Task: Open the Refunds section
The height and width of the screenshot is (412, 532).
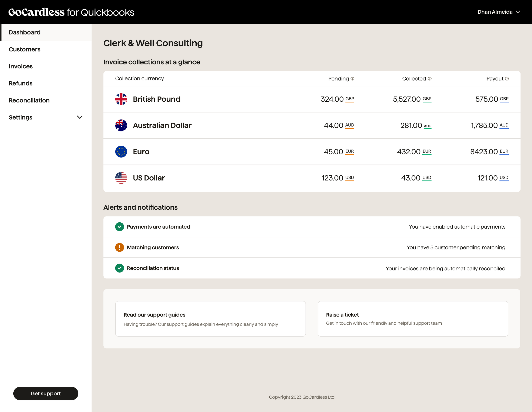Action: pyautogui.click(x=21, y=83)
